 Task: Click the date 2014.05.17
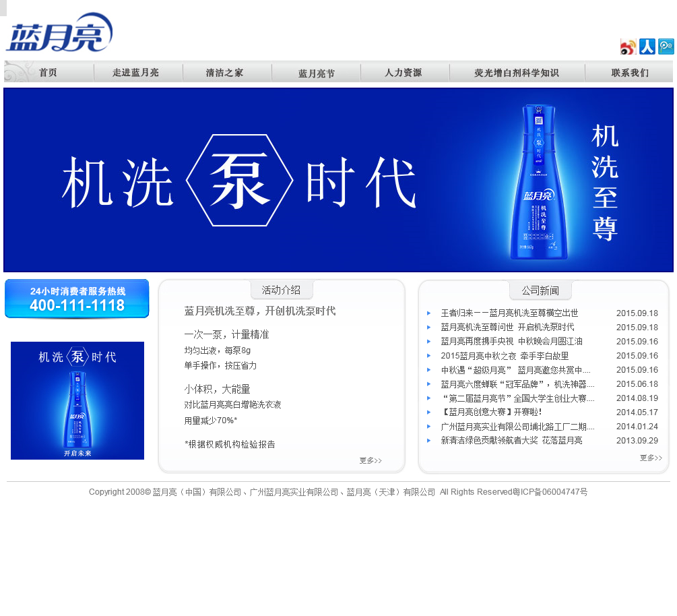(x=637, y=412)
